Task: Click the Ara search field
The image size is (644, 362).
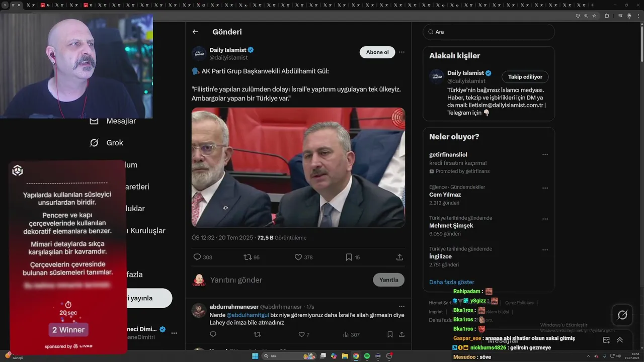Action: [489, 32]
